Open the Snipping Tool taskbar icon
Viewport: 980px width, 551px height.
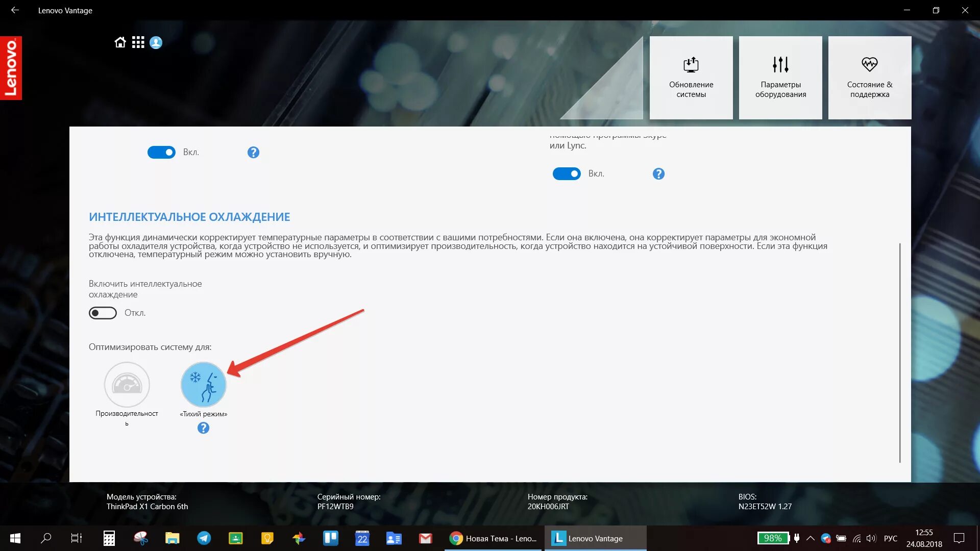click(x=141, y=538)
